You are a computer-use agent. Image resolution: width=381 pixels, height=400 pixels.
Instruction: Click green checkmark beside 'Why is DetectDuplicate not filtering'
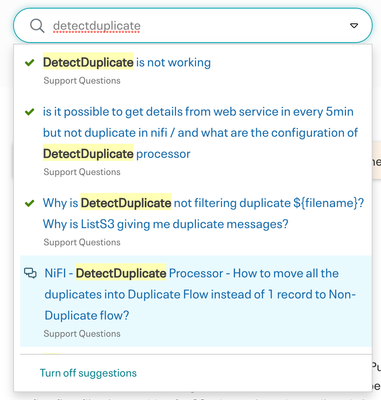[30, 203]
